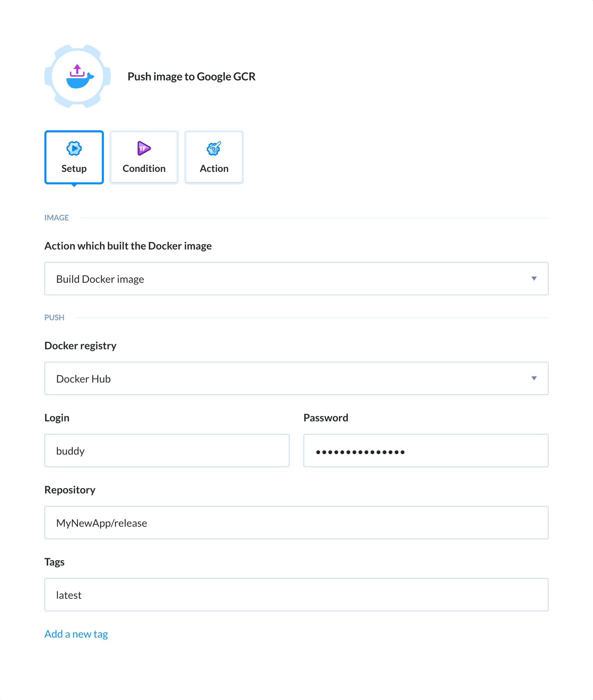This screenshot has height=700, width=593.
Task: Click the Add a new tag link
Action: point(76,634)
